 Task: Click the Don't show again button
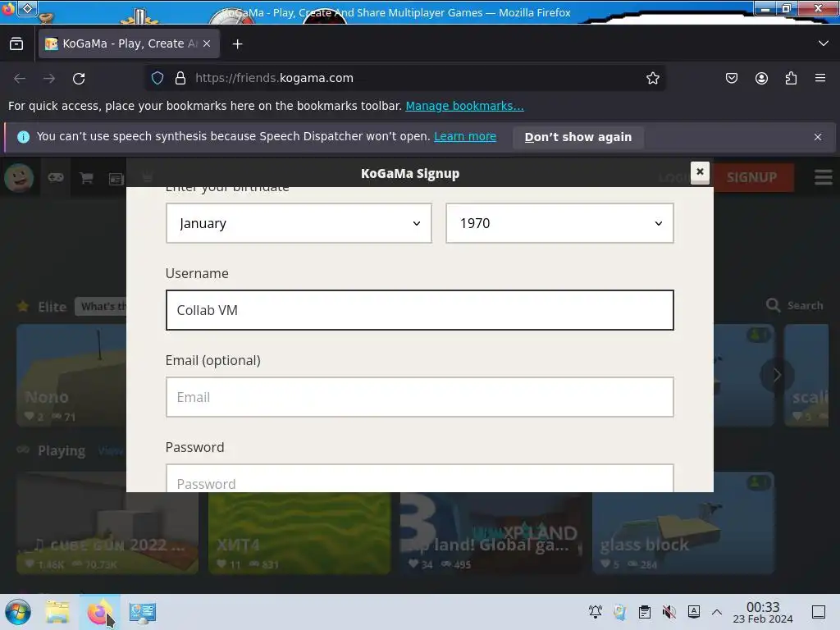point(578,137)
